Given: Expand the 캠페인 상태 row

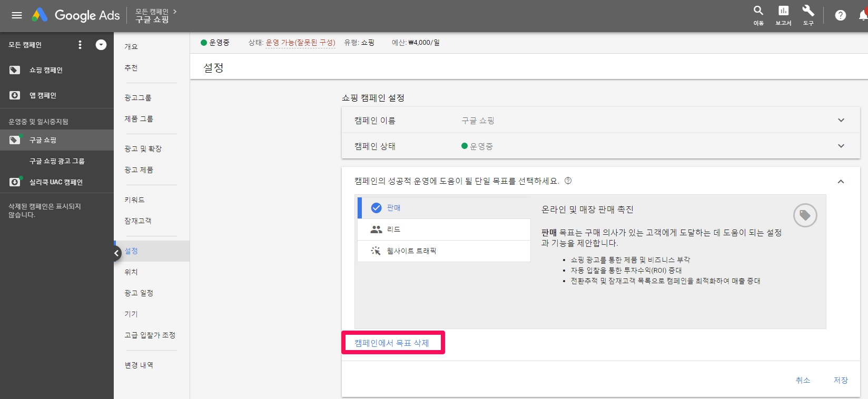Looking at the screenshot, I should 841,146.
